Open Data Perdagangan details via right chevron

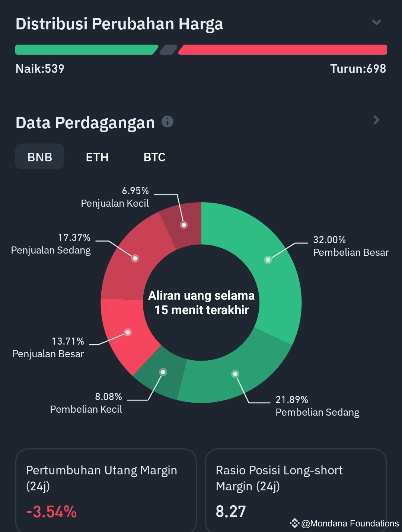[377, 120]
